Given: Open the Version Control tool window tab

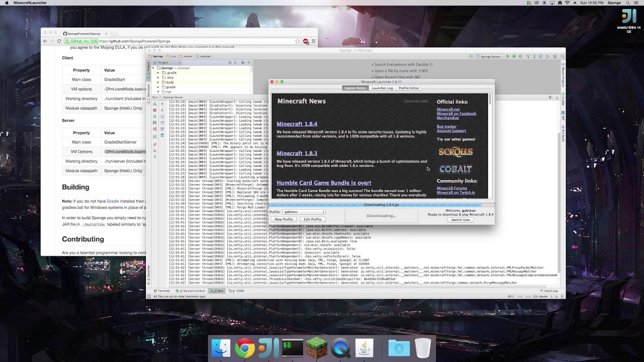Looking at the screenshot, I should tap(190, 291).
